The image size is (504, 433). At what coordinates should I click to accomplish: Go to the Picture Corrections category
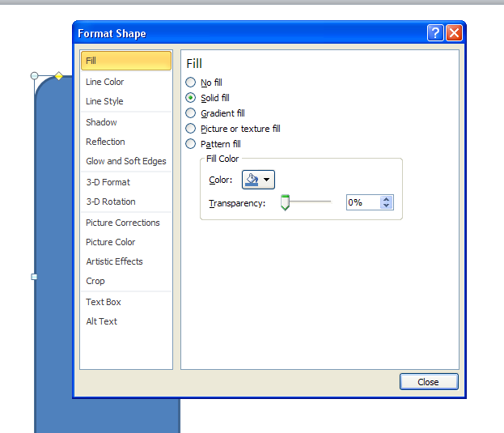123,223
